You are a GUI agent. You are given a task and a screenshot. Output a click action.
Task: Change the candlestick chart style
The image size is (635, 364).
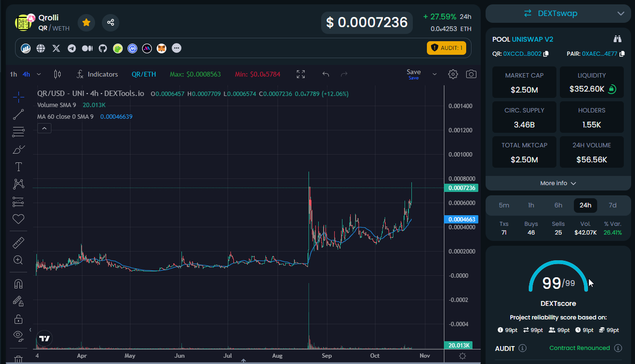[x=58, y=74]
